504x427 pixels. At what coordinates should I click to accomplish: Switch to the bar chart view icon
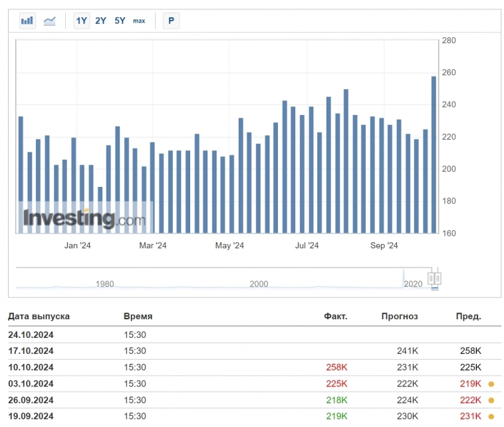27,21
